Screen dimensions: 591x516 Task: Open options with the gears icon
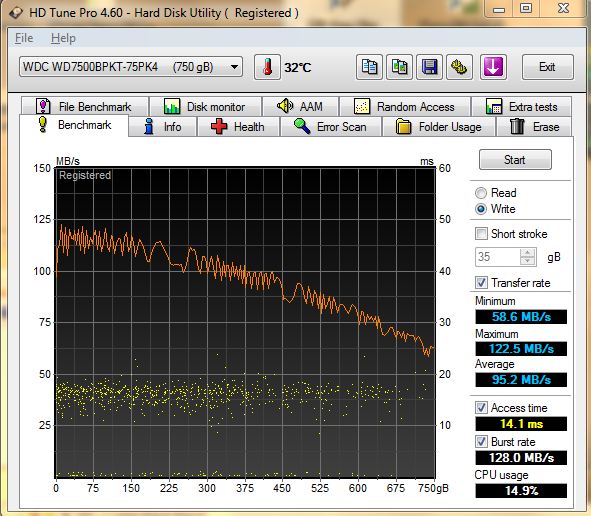[x=459, y=67]
